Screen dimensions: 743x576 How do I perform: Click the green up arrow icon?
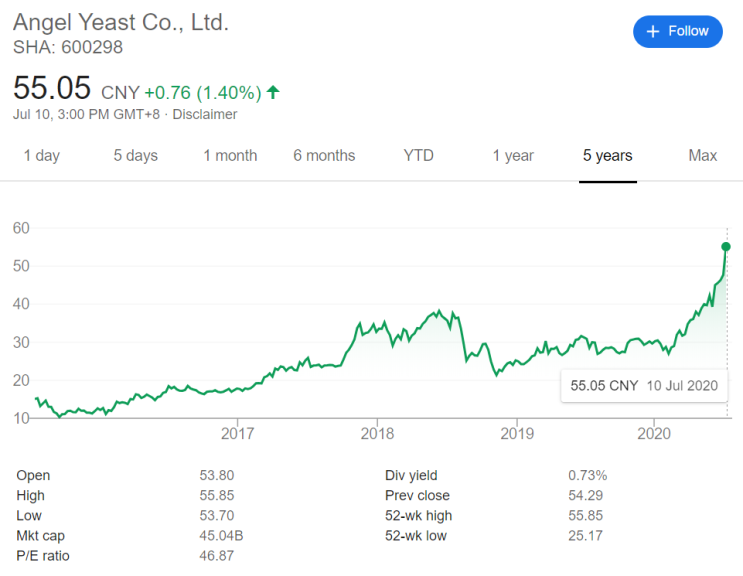(273, 92)
